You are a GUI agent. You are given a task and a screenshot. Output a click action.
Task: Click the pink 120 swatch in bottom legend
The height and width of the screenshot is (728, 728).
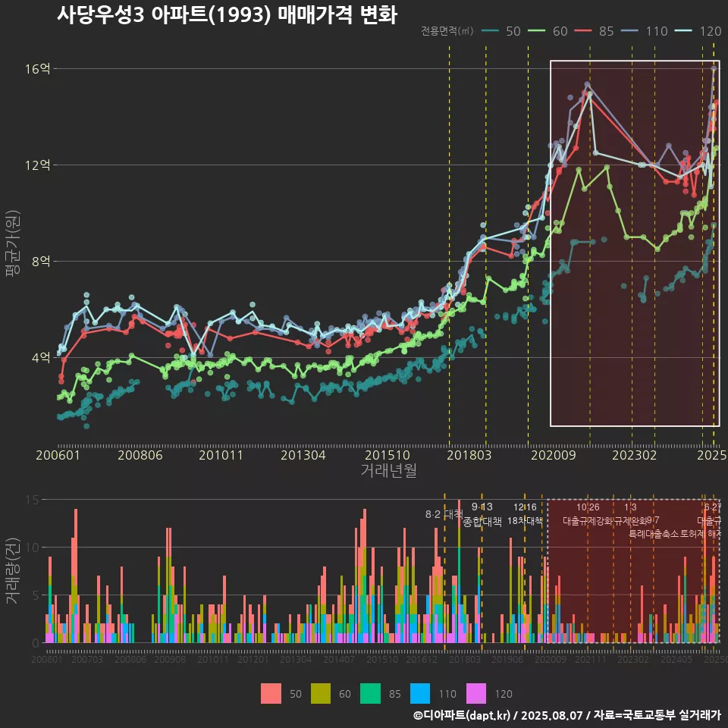(476, 694)
